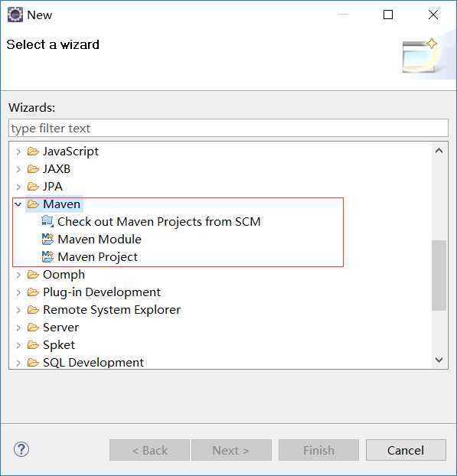Click the Eclipse icon in title bar

15,15
